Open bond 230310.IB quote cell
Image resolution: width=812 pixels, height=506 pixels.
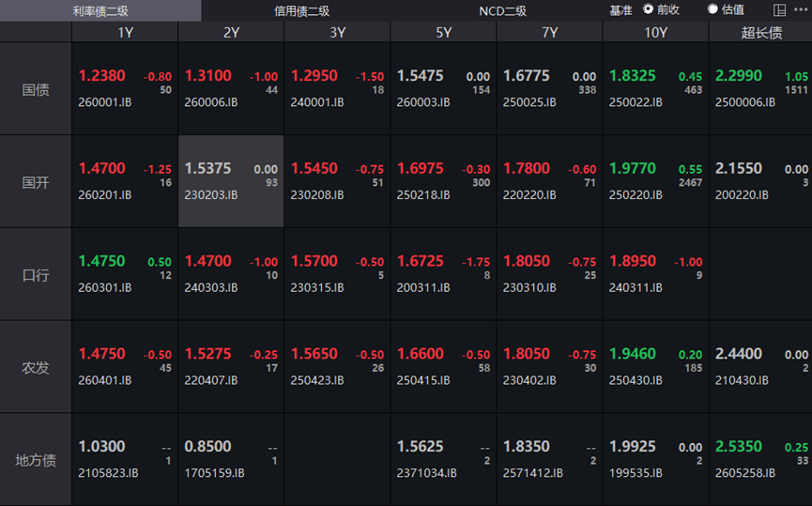tap(549, 274)
